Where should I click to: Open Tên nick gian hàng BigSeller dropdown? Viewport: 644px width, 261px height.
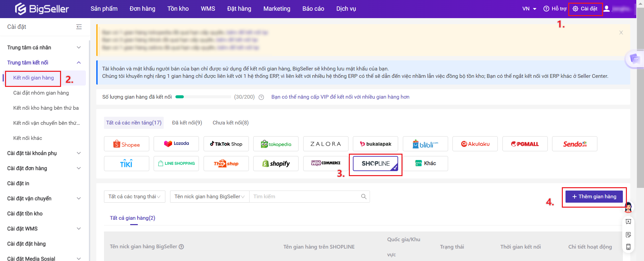pyautogui.click(x=210, y=197)
